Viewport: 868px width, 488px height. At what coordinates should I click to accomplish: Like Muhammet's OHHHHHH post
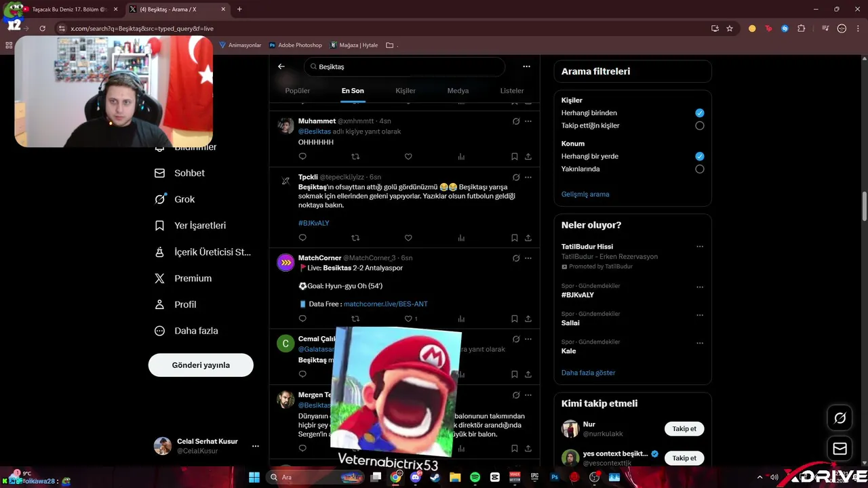click(408, 157)
